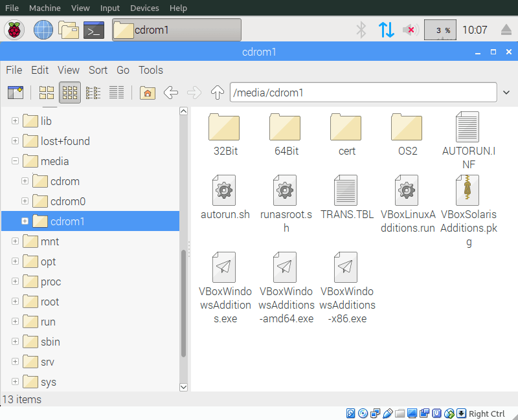
Task: Click the sidebar scroll down arrow
Action: (x=184, y=387)
